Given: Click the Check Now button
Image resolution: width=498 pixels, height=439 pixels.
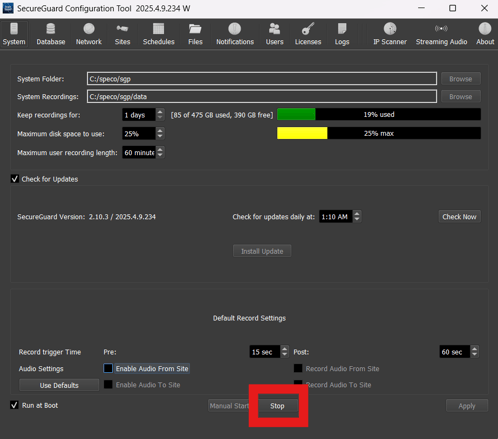Looking at the screenshot, I should [459, 217].
